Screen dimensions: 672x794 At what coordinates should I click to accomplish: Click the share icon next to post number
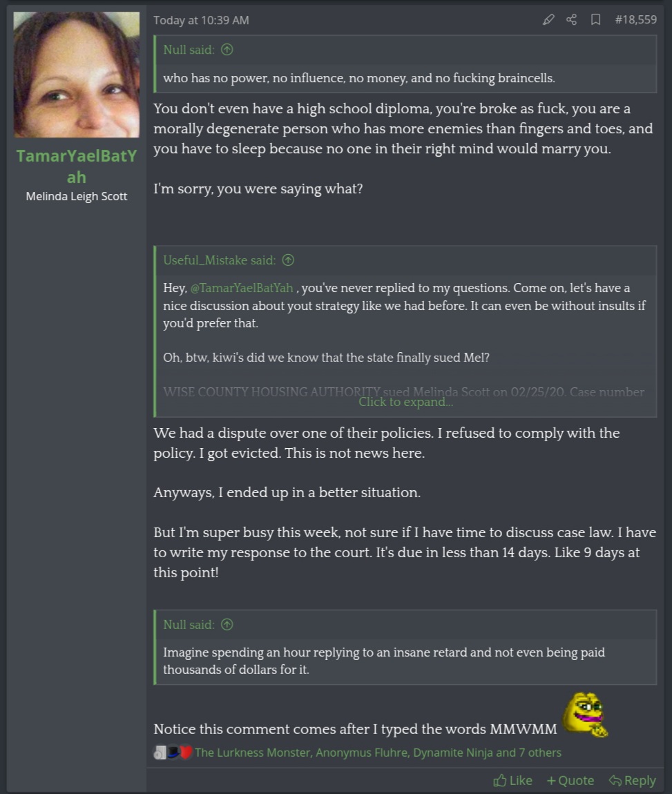tap(572, 20)
